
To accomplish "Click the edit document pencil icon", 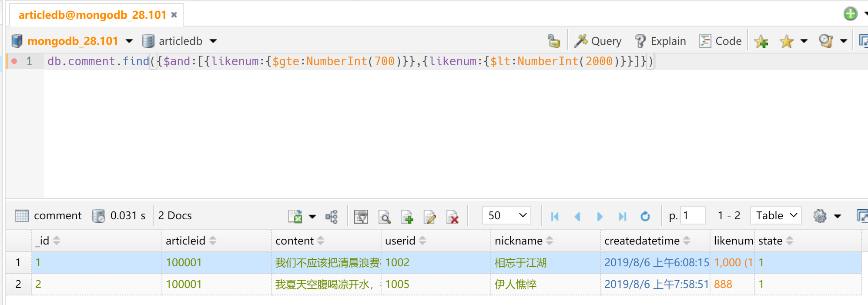I will tap(429, 216).
